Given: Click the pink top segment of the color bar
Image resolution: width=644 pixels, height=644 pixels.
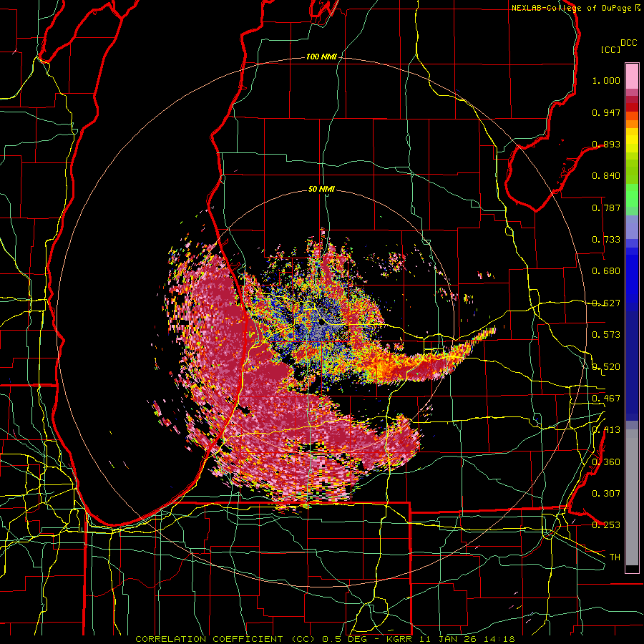Looking at the screenshot, I should click(632, 76).
